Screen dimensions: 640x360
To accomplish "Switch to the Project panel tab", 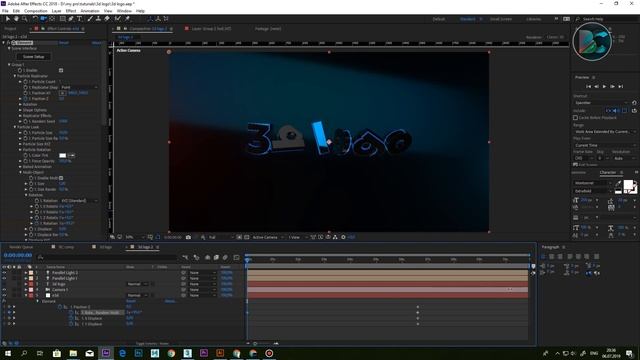I will pyautogui.click(x=10, y=29).
